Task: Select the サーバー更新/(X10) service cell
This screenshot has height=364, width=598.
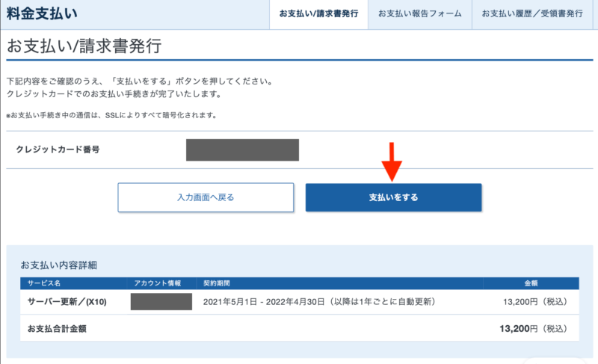Action: click(x=67, y=302)
